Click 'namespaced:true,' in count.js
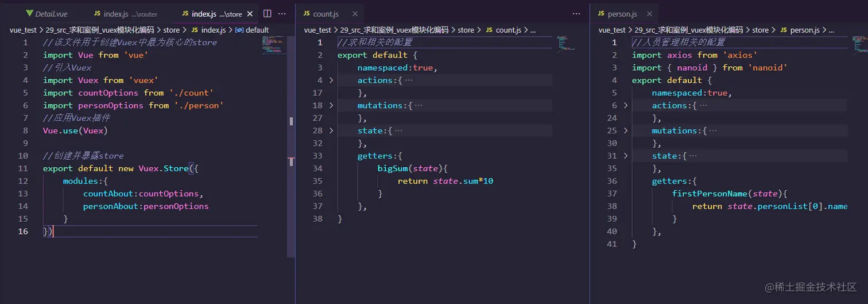The width and height of the screenshot is (868, 304). [x=397, y=68]
